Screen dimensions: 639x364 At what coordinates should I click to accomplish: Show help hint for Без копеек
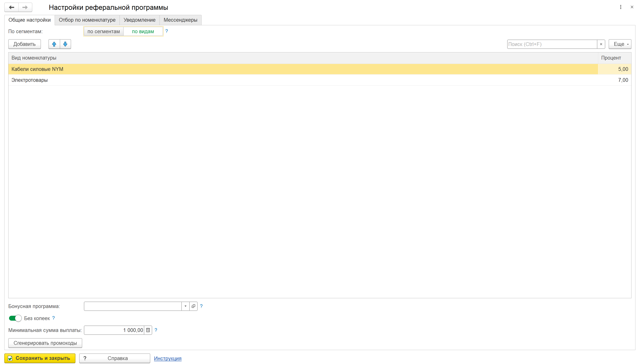[x=53, y=318]
